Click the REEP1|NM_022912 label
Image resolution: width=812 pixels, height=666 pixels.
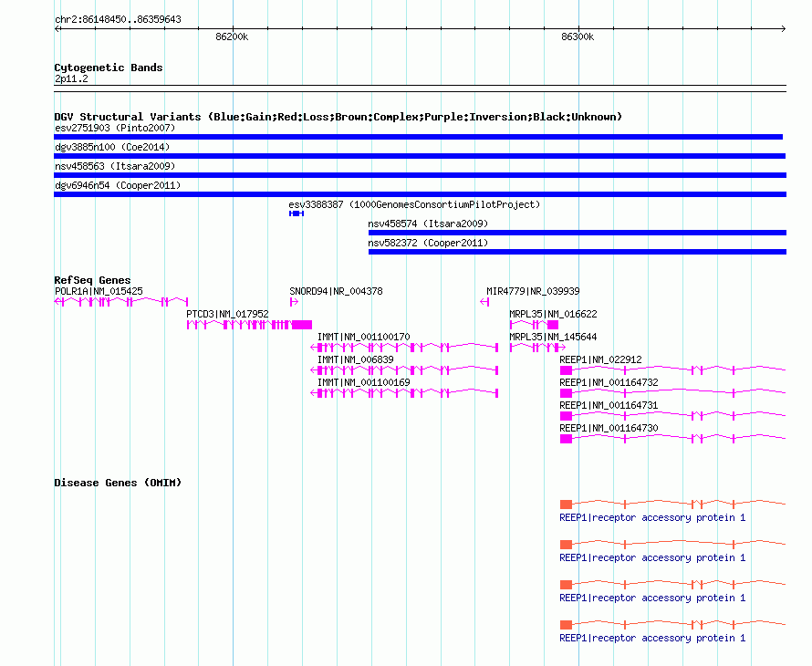coord(600,360)
